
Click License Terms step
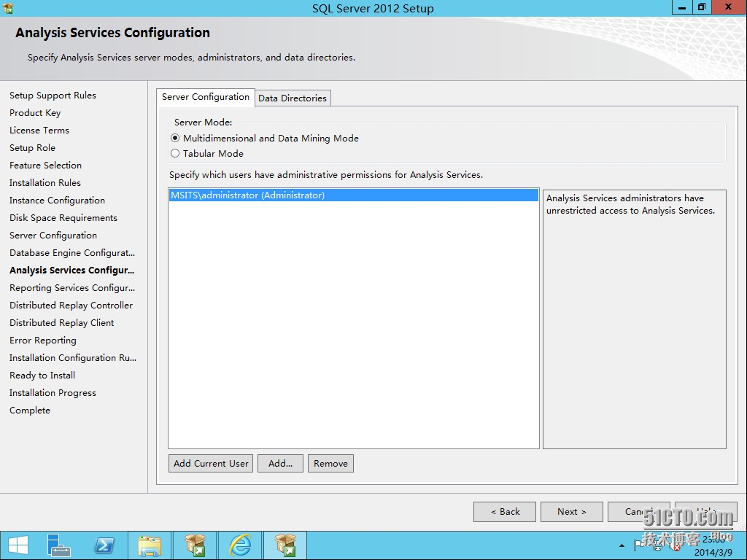pyautogui.click(x=39, y=131)
